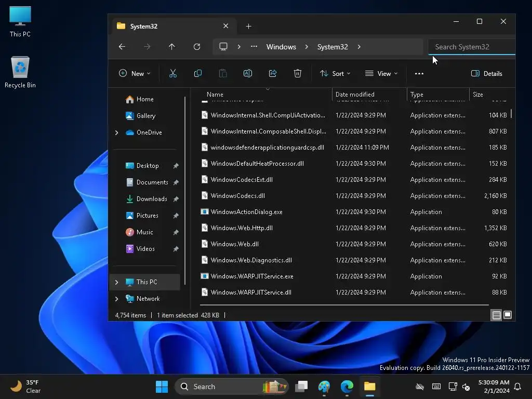Click file list vertical scrollbar thumb
This screenshot has width=532, height=399.
pos(511,113)
